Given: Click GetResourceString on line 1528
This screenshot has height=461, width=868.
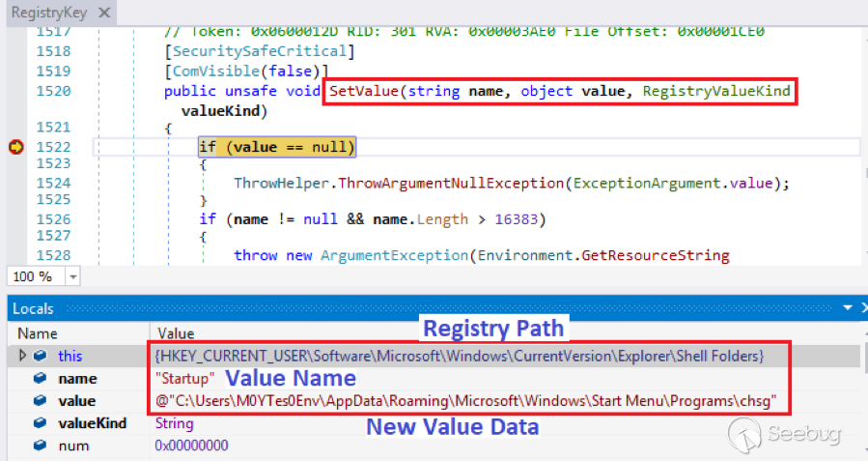Looking at the screenshot, I should pyautogui.click(x=656, y=255).
